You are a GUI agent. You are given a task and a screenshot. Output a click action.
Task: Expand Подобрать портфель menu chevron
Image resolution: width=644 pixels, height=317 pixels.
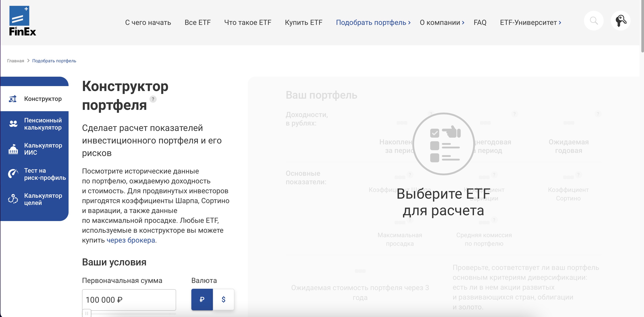click(409, 22)
